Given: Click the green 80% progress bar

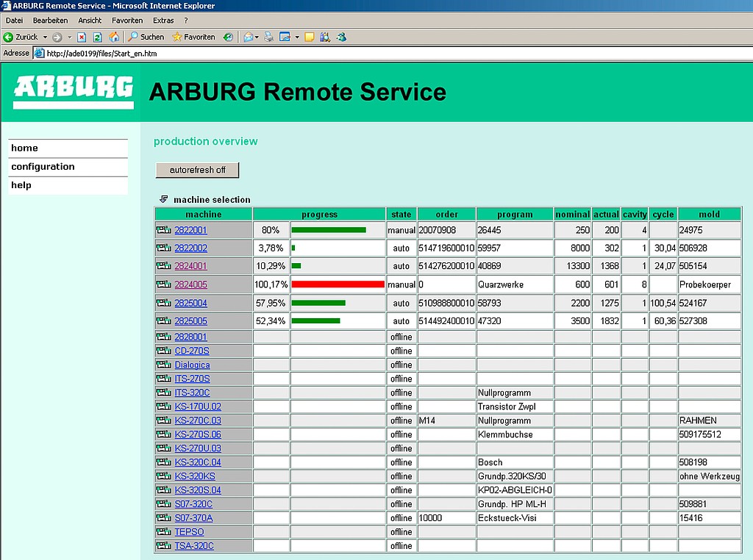Looking at the screenshot, I should 329,230.
